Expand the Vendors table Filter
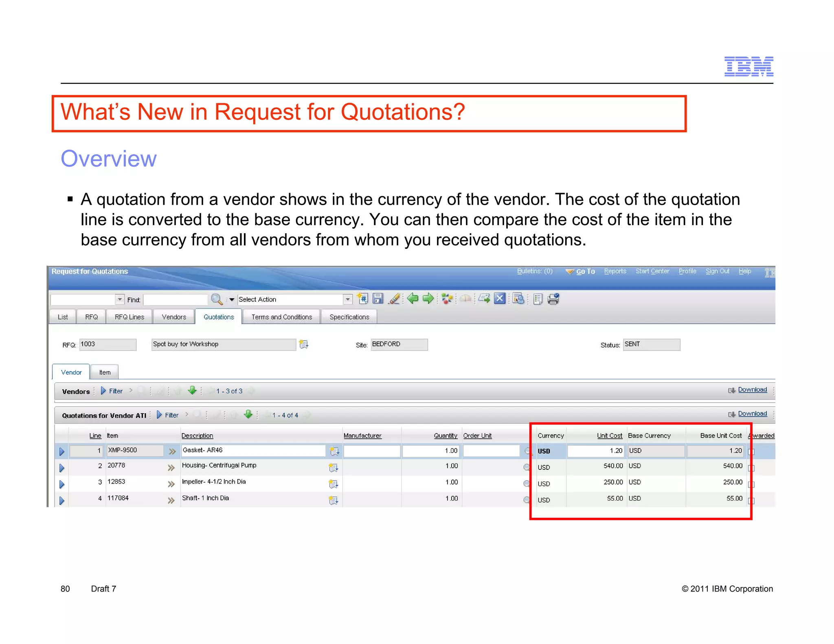The image size is (834, 644). click(x=111, y=391)
